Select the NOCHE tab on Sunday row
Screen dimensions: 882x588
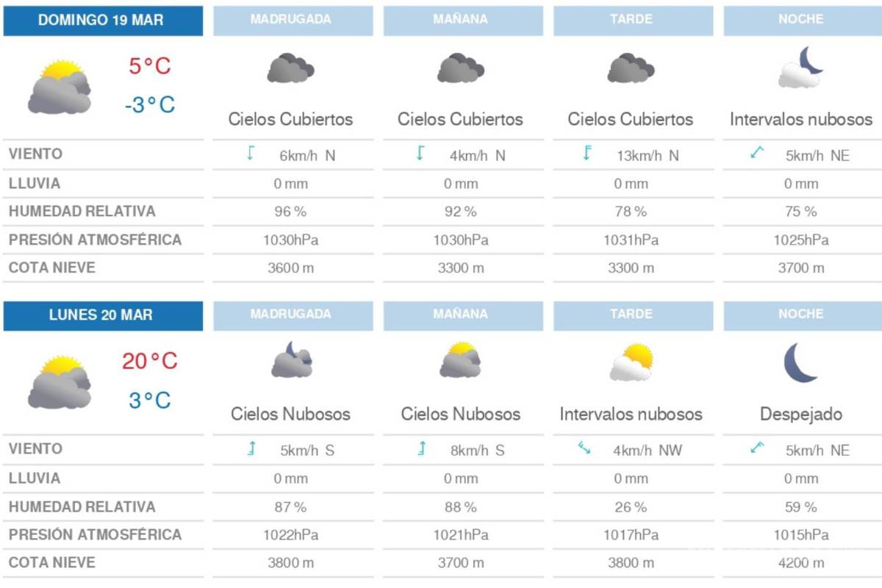(x=800, y=21)
